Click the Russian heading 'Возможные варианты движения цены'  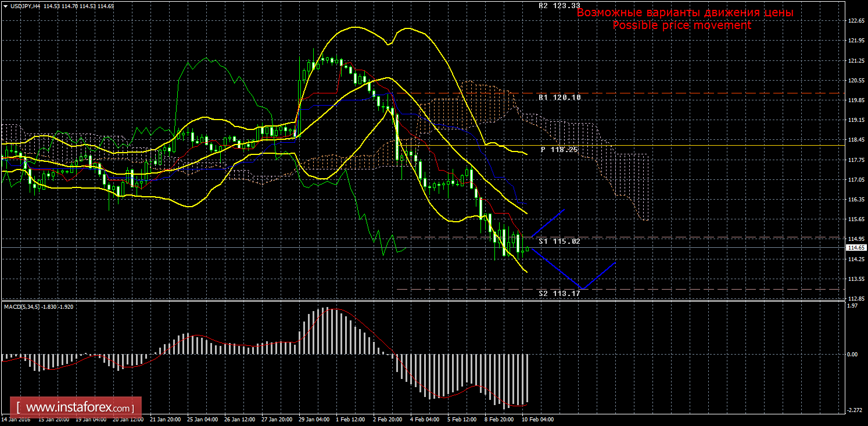[x=684, y=12]
